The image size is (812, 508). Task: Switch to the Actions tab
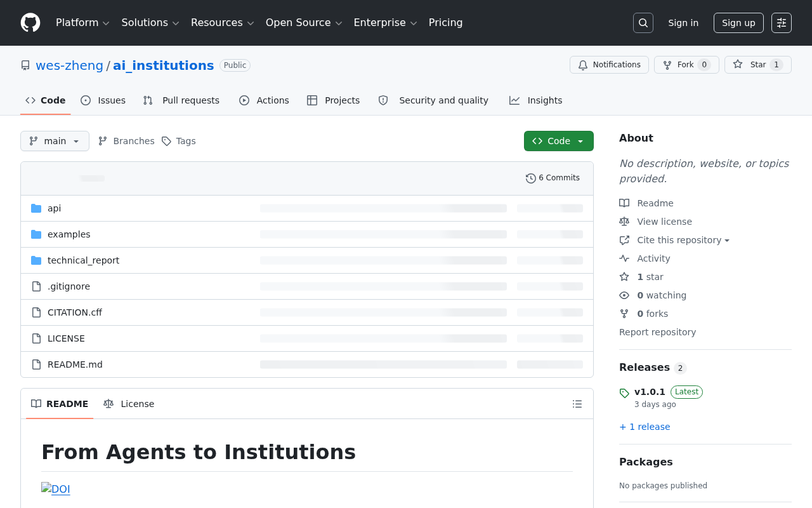coord(264,100)
